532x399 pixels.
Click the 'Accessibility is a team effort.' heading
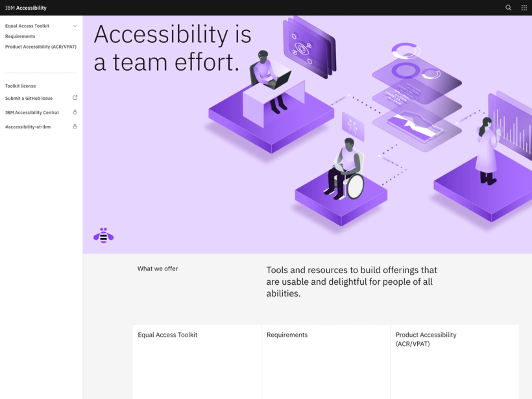[x=173, y=48]
